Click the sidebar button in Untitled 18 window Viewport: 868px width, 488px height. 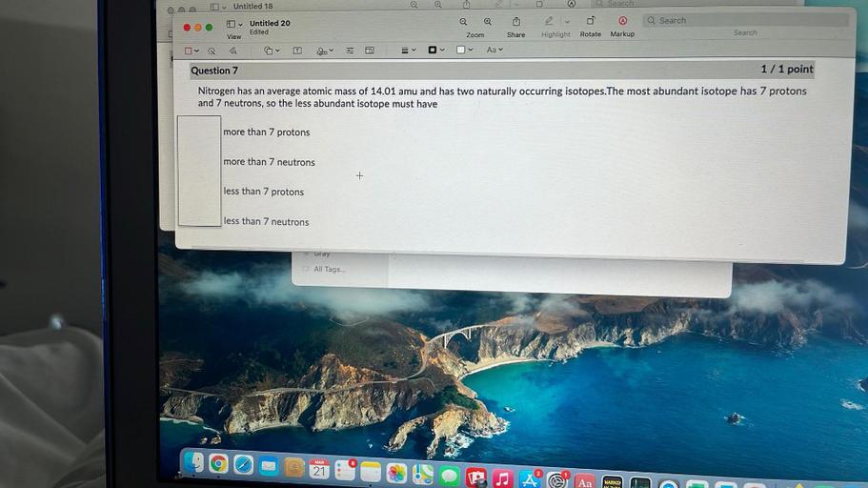(214, 7)
